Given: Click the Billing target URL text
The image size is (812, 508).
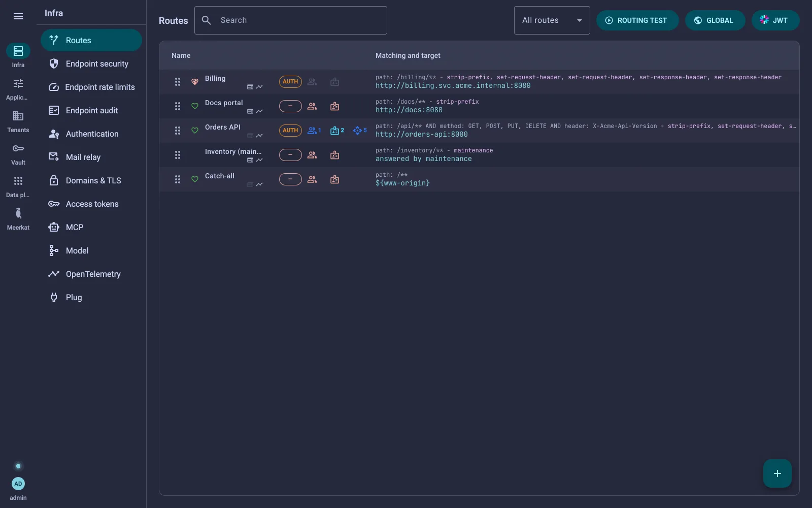Looking at the screenshot, I should (453, 86).
